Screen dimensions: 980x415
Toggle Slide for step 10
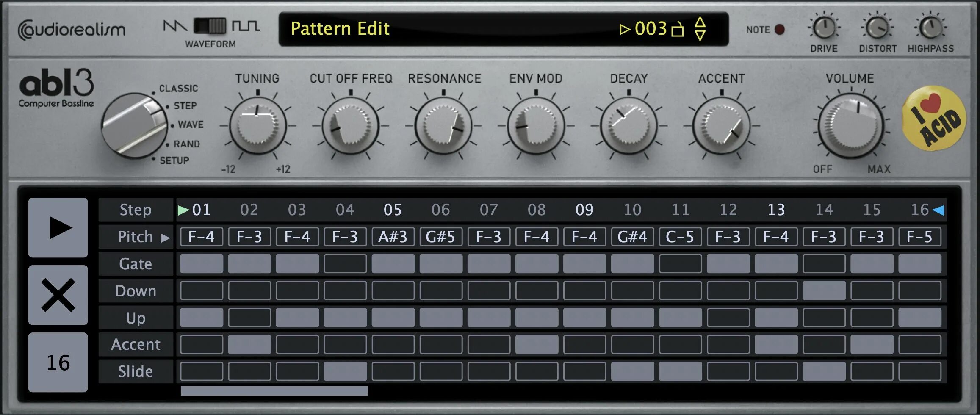633,371
